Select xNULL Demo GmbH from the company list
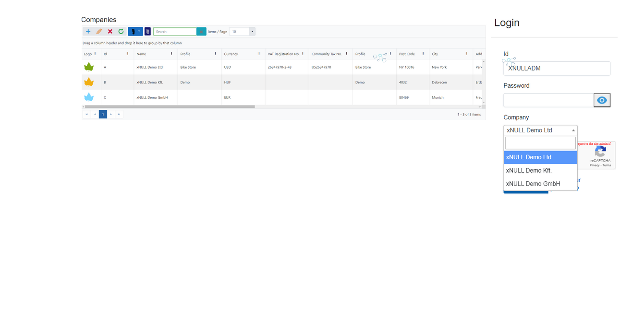This screenshot has width=644, height=329. coord(533,184)
